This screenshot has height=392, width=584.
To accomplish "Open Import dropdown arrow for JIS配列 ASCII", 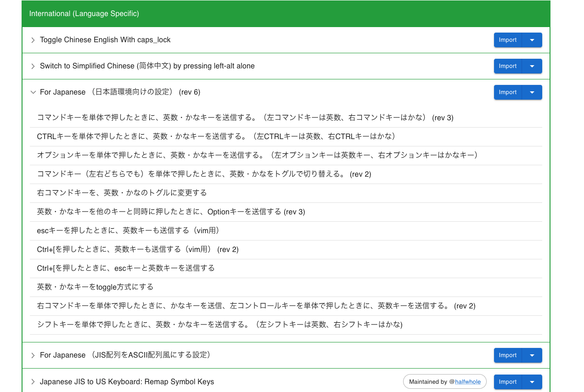I will [x=532, y=355].
